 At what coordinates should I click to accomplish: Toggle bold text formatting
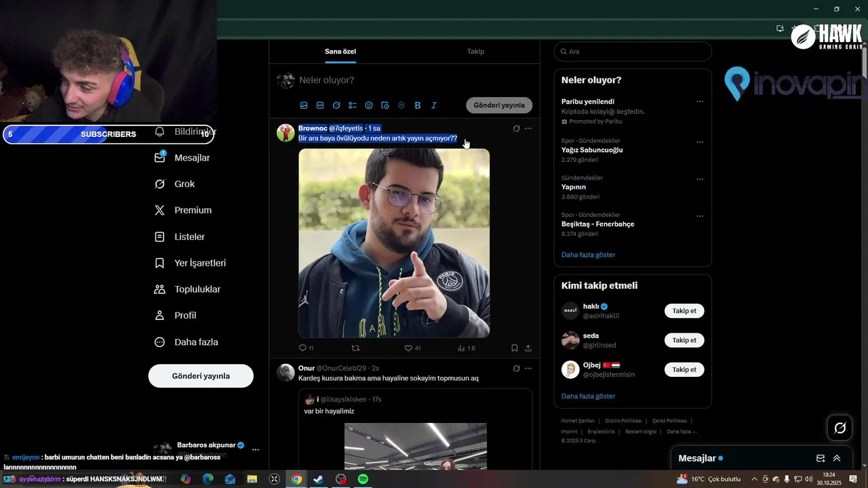[x=418, y=105]
